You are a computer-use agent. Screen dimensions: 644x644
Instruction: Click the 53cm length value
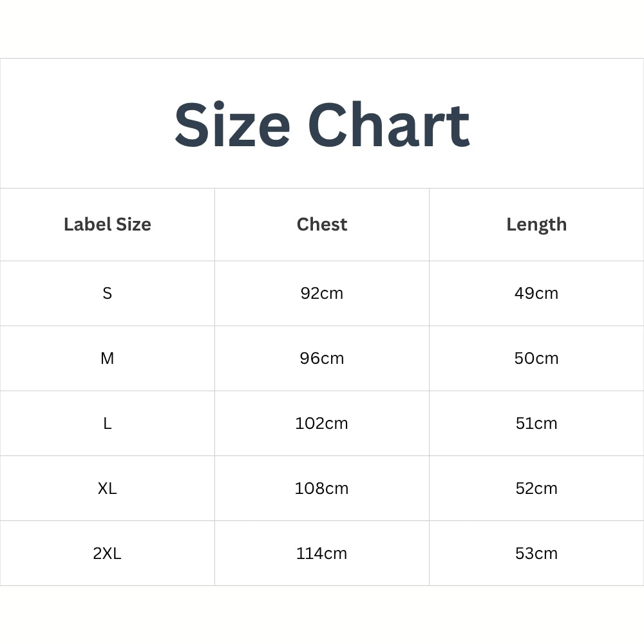pyautogui.click(x=536, y=554)
